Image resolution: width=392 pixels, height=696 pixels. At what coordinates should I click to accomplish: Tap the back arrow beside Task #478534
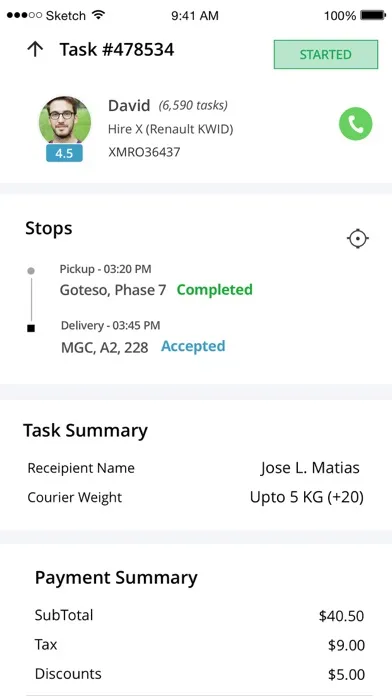tap(35, 49)
